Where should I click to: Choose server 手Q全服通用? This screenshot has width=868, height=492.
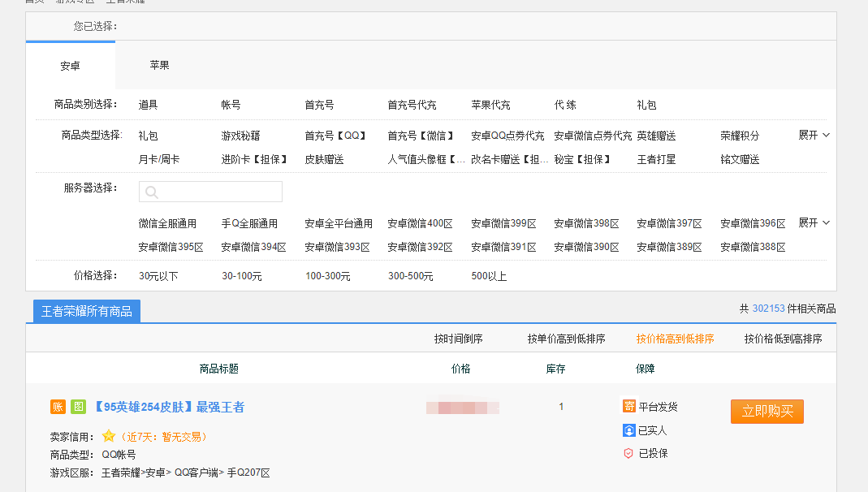[x=249, y=223]
